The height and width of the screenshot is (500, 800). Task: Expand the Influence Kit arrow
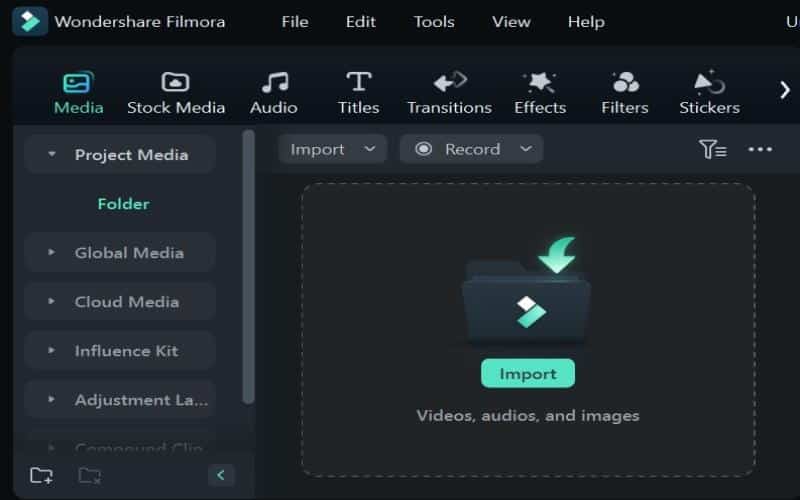coord(52,350)
